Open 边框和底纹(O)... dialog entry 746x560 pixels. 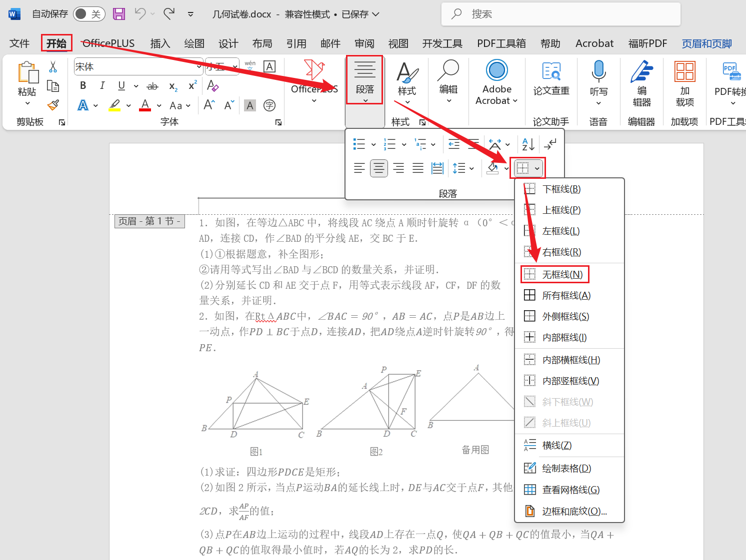574,511
